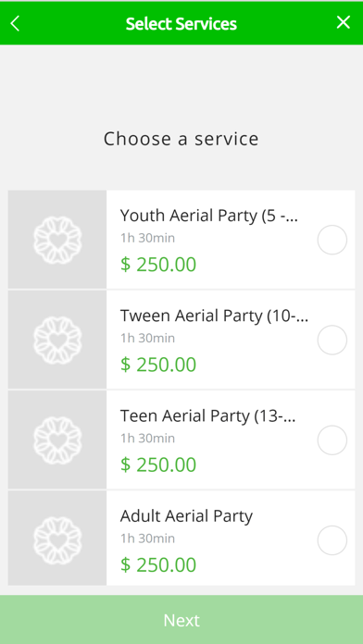The image size is (363, 644).
Task: Open the Teen Aerial Party (13-... title
Action: click(x=207, y=416)
